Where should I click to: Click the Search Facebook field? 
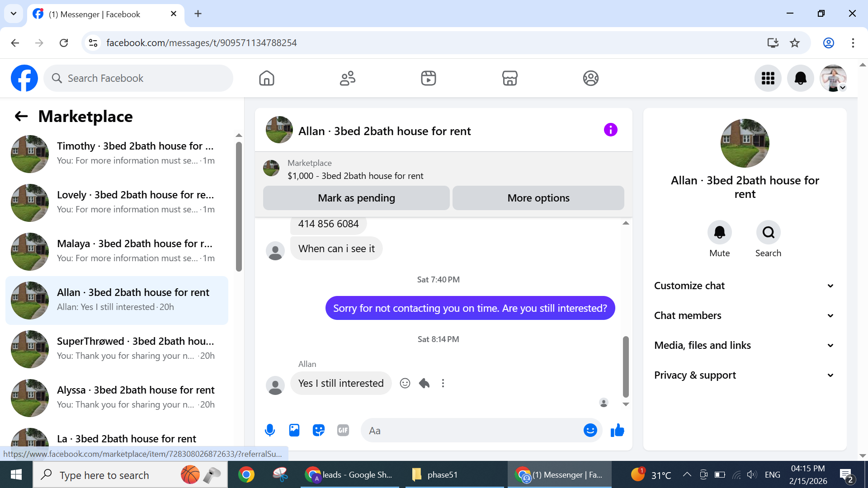[x=138, y=78]
